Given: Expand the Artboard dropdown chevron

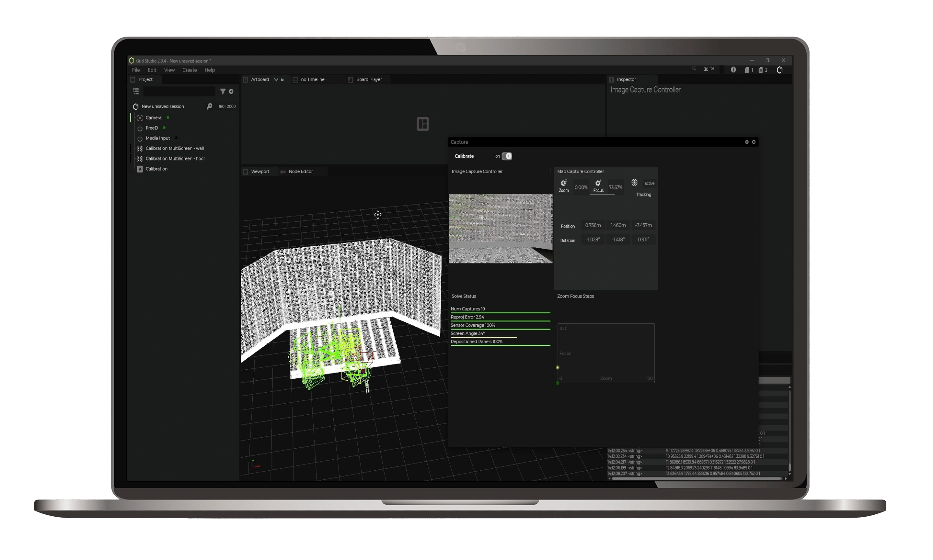Looking at the screenshot, I should tap(276, 80).
